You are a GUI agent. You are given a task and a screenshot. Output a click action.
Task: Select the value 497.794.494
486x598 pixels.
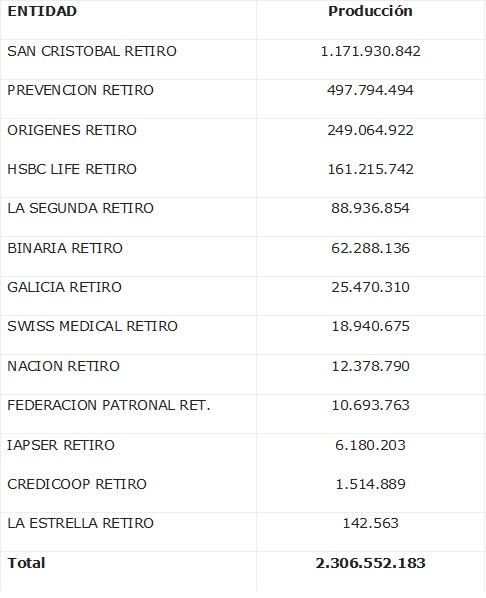click(x=370, y=90)
